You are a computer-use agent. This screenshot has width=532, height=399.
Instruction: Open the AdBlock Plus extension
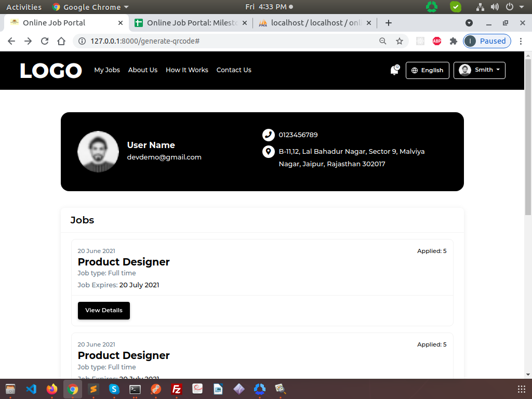click(x=436, y=41)
